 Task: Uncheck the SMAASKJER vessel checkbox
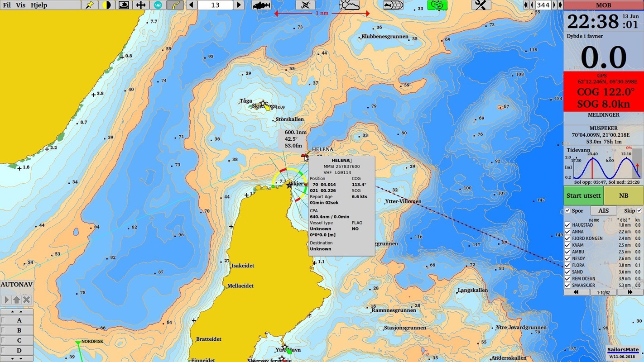coord(567,286)
